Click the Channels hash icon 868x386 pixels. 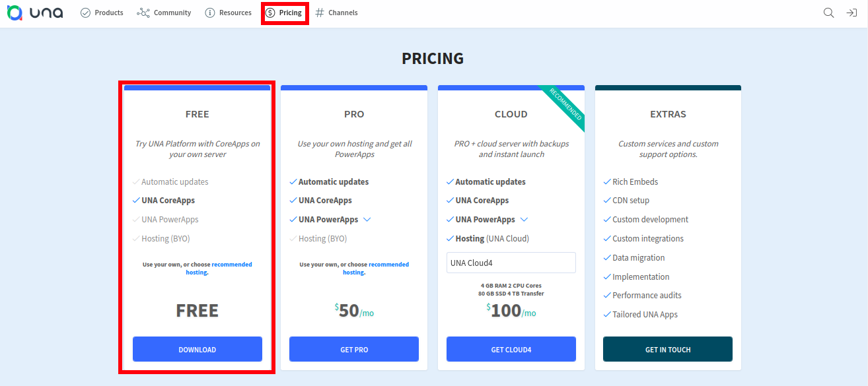pos(320,13)
